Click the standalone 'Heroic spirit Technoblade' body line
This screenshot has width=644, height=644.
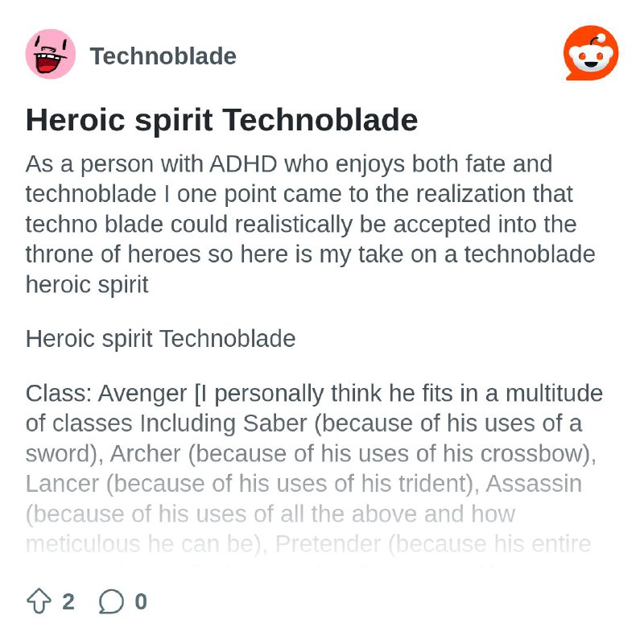(160, 338)
